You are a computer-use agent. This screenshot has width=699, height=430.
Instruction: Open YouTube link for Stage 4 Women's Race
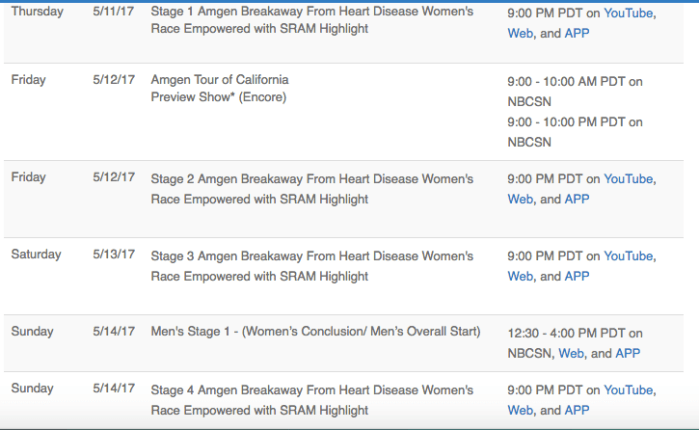click(x=628, y=390)
